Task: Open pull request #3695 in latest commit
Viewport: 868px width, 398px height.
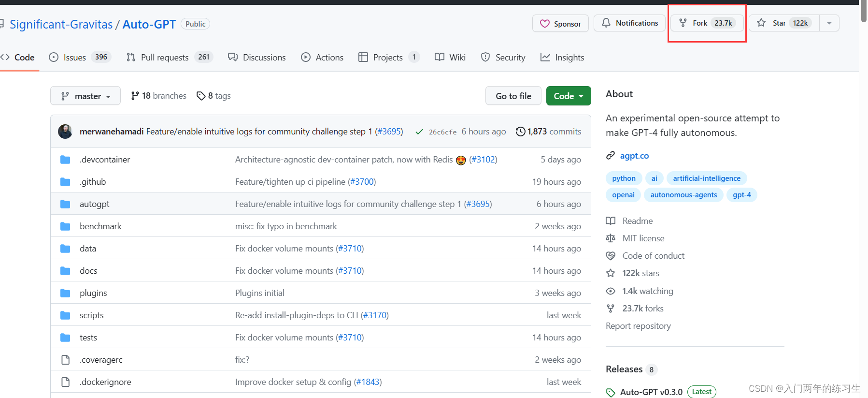Action: coord(389,132)
